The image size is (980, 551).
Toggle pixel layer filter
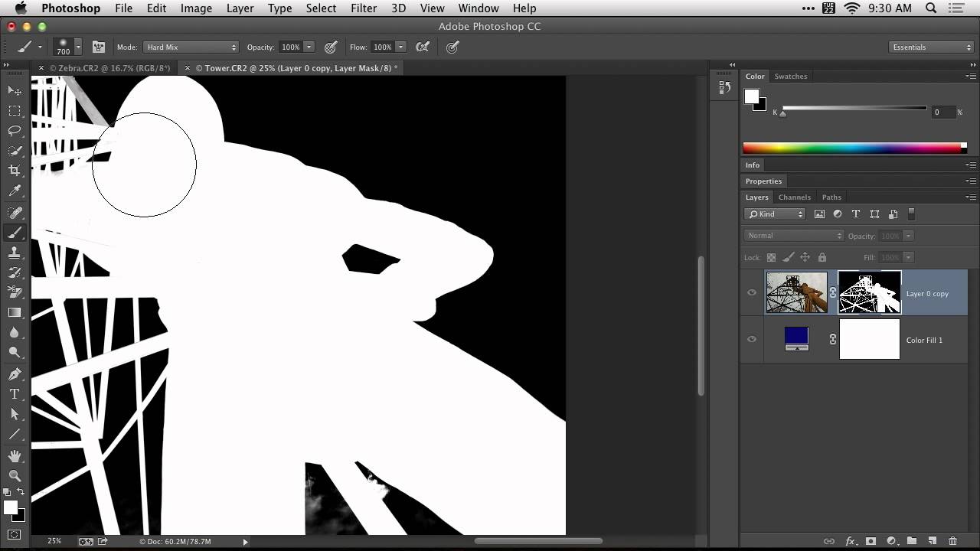(x=819, y=214)
